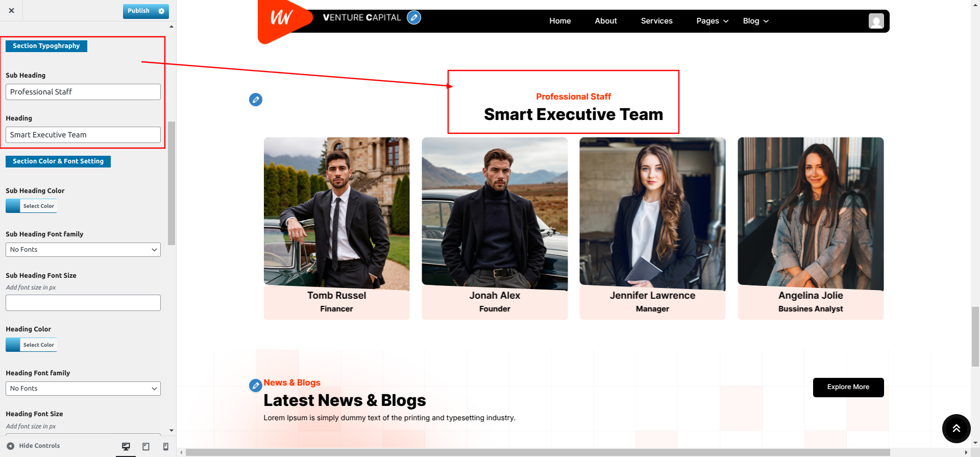980x457 pixels.
Task: Hide the customizer controls
Action: click(34, 446)
